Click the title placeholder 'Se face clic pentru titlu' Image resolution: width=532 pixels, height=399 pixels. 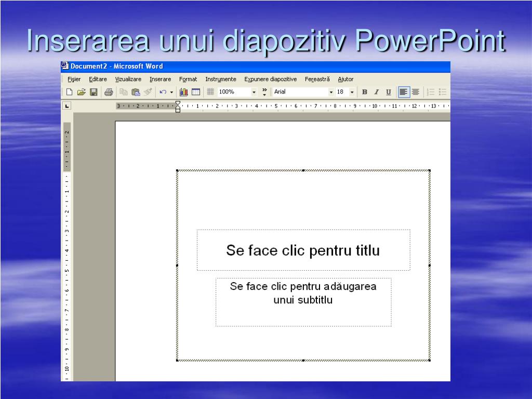303,250
